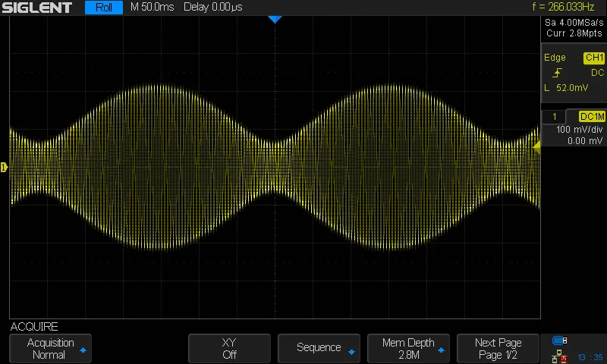The image size is (607, 364).
Task: Go to Next Page 1/2
Action: [x=498, y=349]
